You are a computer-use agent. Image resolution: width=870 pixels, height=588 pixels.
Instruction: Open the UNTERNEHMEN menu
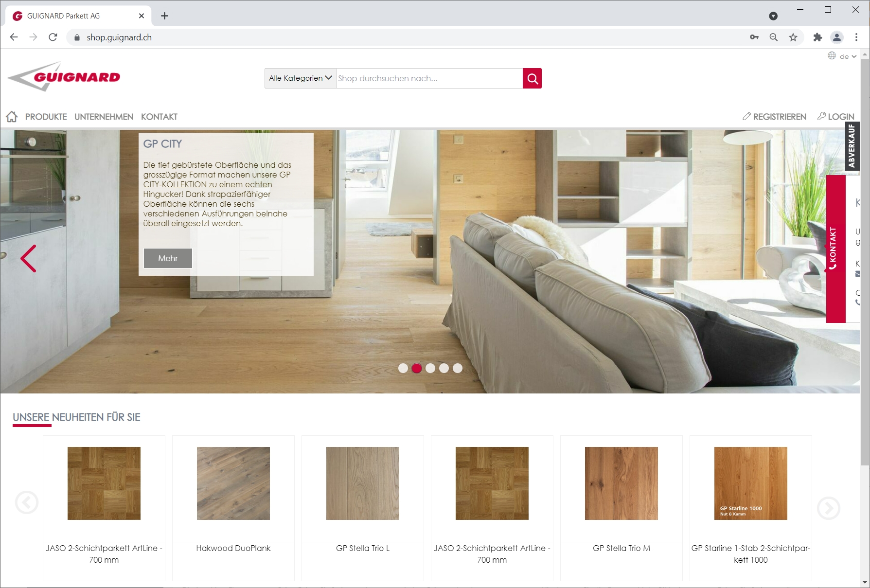pyautogui.click(x=104, y=117)
